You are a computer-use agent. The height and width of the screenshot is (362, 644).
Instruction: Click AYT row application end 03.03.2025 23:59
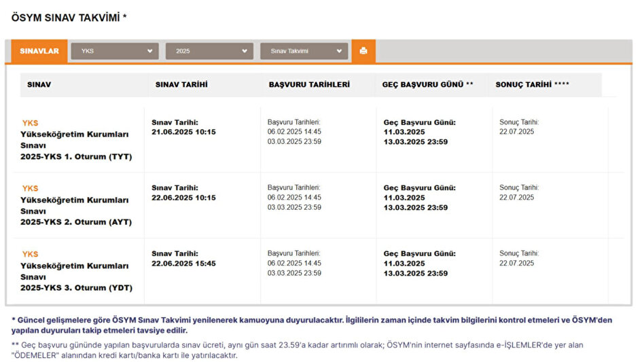pos(294,207)
